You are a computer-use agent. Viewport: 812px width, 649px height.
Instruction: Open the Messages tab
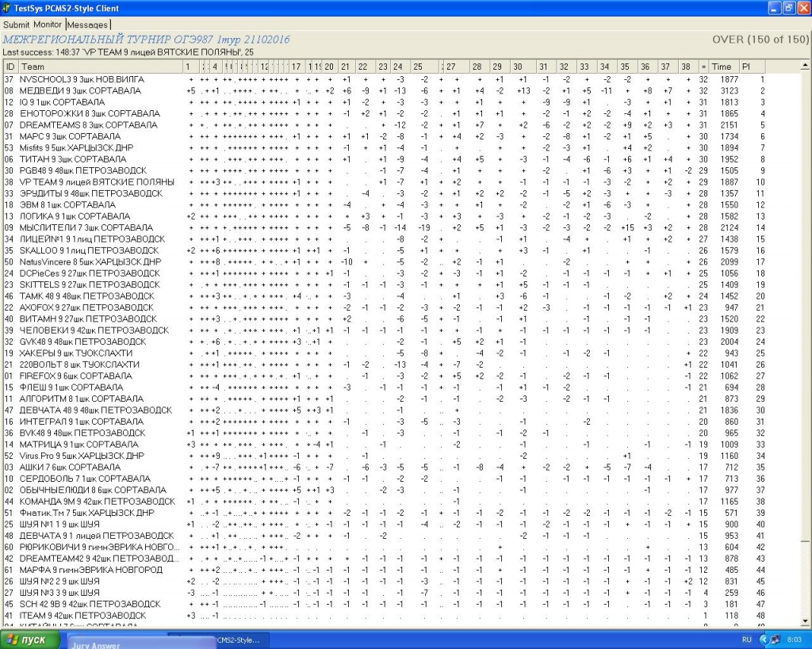(x=87, y=25)
